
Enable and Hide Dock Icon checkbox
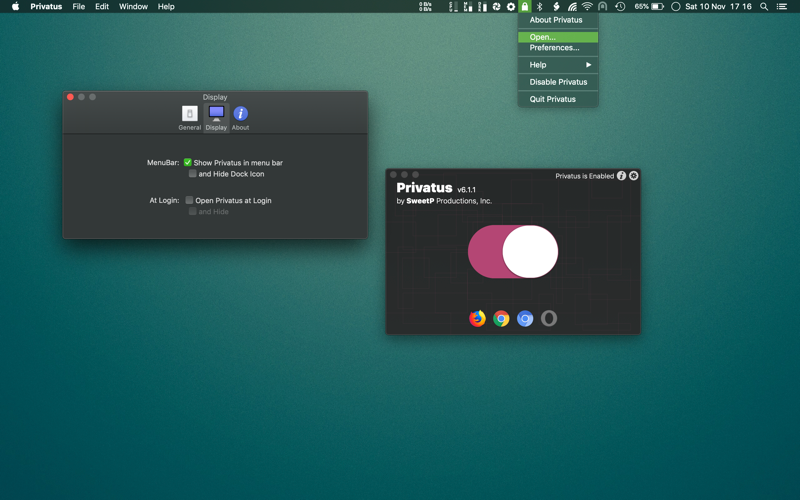(x=192, y=173)
